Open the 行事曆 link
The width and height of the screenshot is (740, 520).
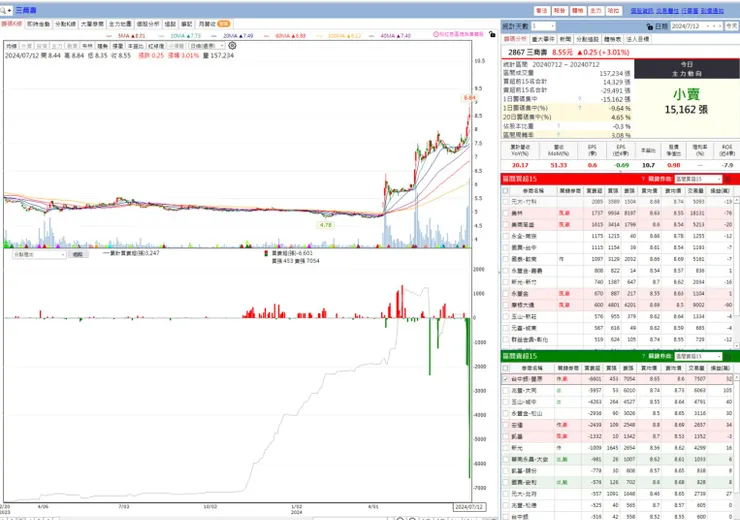(x=689, y=10)
